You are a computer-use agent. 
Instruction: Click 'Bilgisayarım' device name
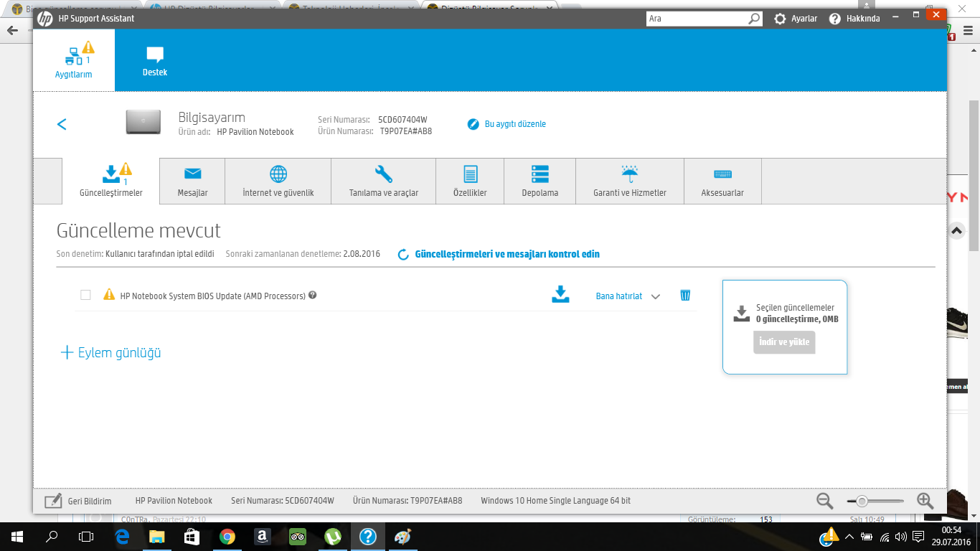(x=212, y=117)
